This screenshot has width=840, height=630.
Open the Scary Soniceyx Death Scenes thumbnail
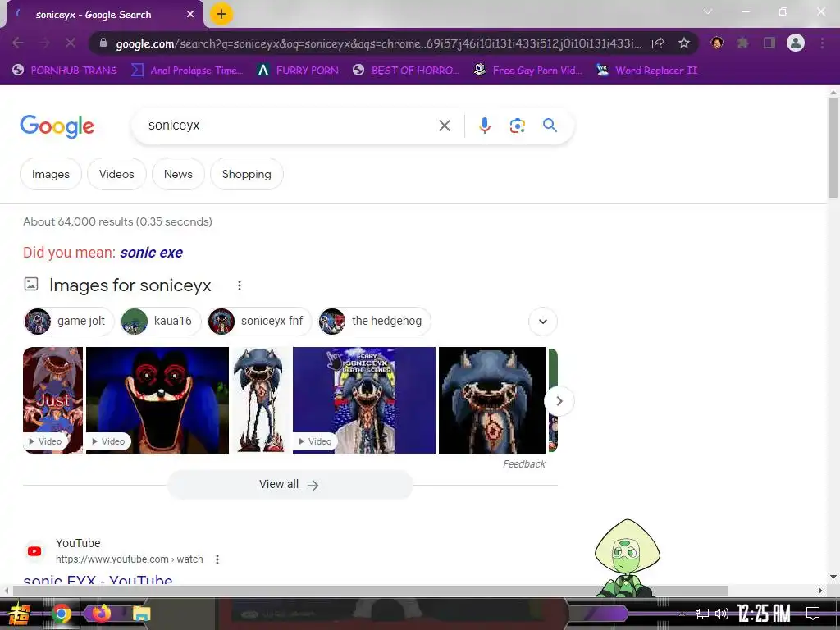tap(364, 400)
